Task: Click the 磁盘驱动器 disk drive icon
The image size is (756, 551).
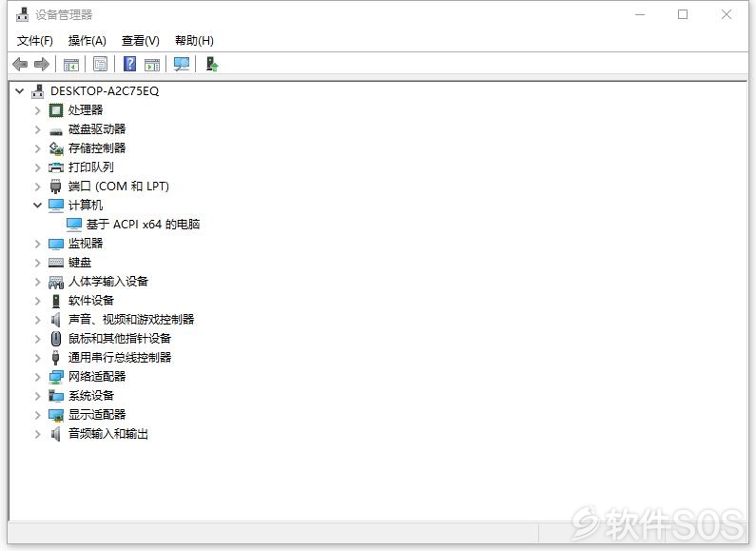Action: [x=56, y=130]
